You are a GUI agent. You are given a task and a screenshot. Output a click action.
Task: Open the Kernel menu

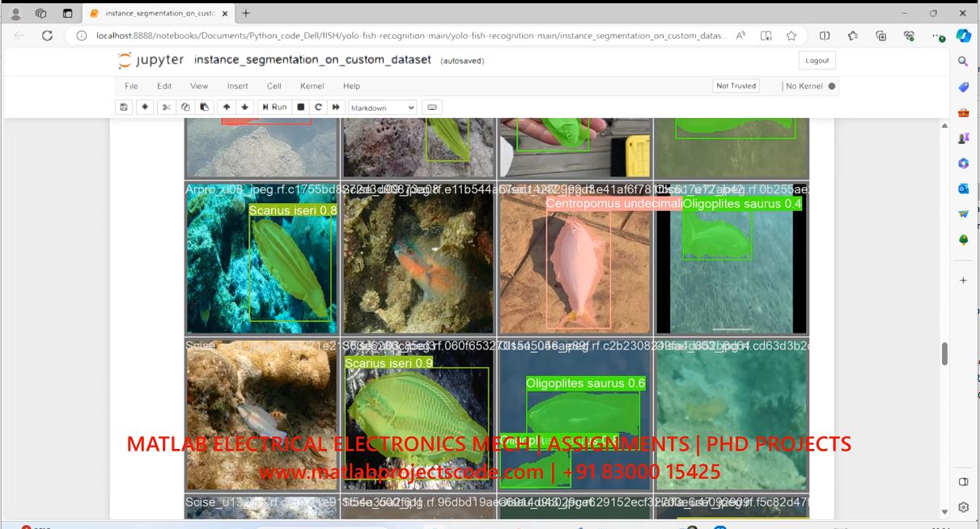(x=312, y=86)
